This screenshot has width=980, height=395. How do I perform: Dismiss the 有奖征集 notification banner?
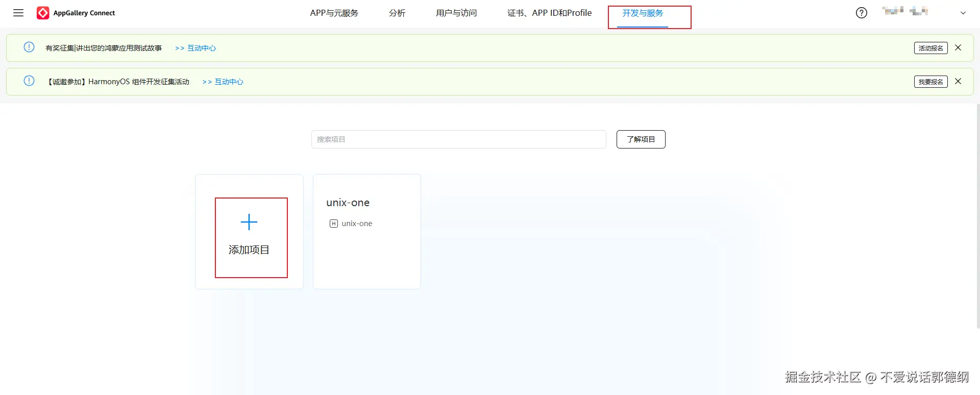(x=958, y=47)
